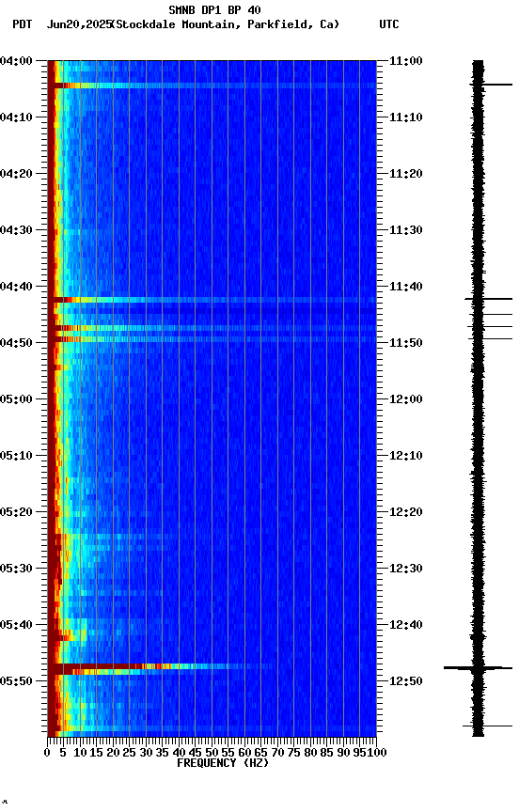Click the seismogram spike at the trace bottom
This screenshot has width=519, height=812.
(x=487, y=726)
